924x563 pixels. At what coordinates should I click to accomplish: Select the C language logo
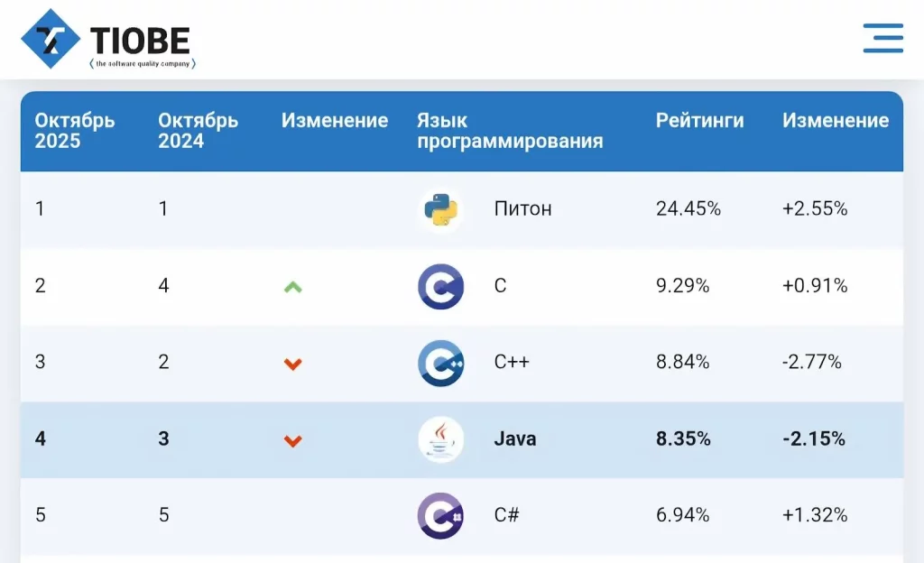coord(440,286)
